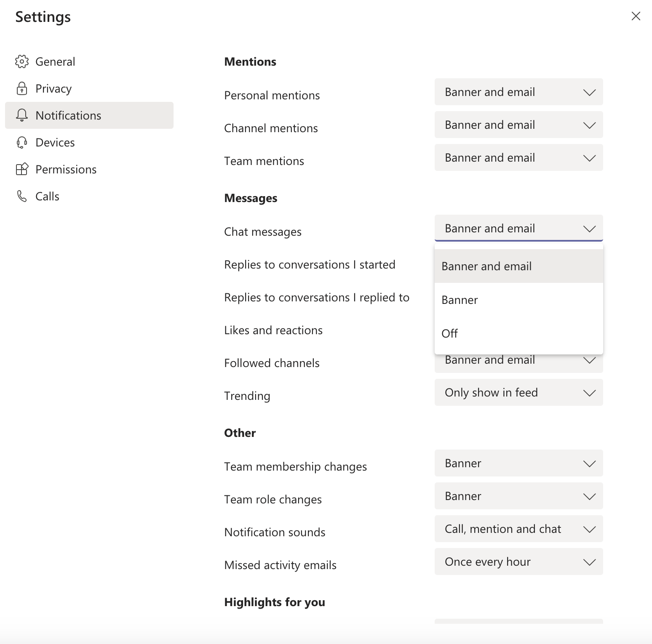Viewport: 652px width, 644px height.
Task: Open the Privacy settings tab
Action: coord(89,88)
